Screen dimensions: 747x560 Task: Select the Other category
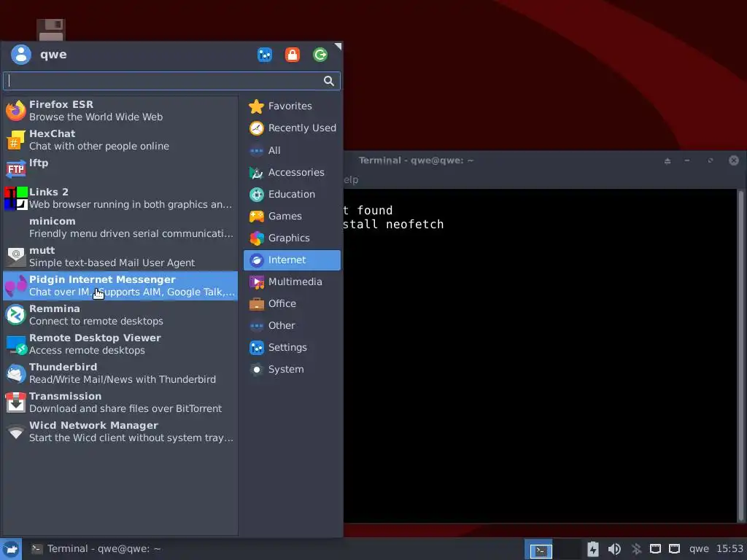(x=292, y=326)
